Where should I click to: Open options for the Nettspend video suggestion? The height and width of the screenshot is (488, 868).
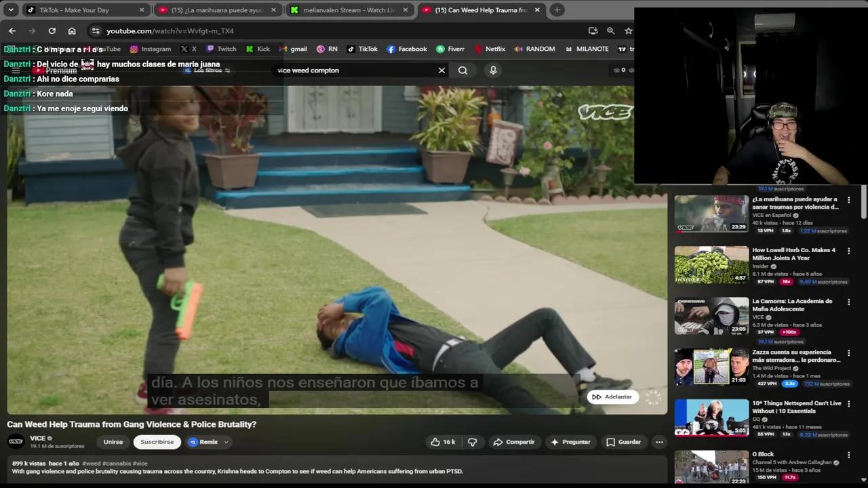pyautogui.click(x=848, y=404)
